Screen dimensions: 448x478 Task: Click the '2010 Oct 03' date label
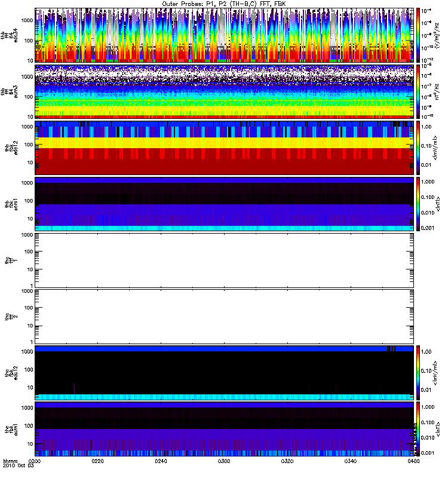(19, 465)
